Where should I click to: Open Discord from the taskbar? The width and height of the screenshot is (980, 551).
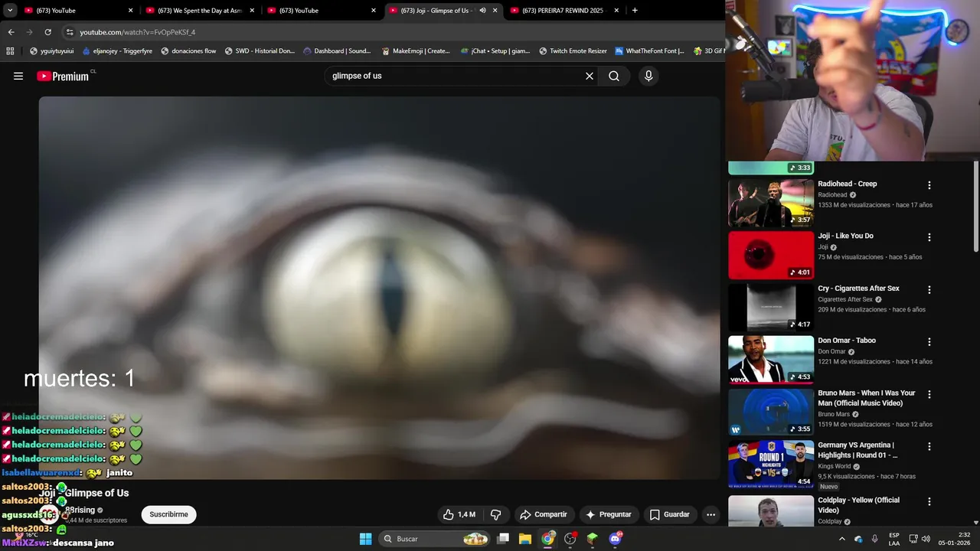[x=615, y=539]
